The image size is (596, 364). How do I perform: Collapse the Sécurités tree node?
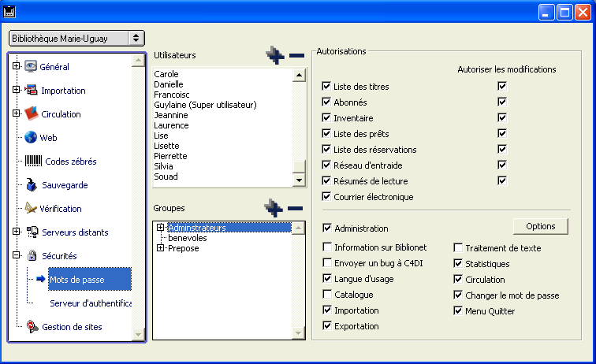point(17,256)
